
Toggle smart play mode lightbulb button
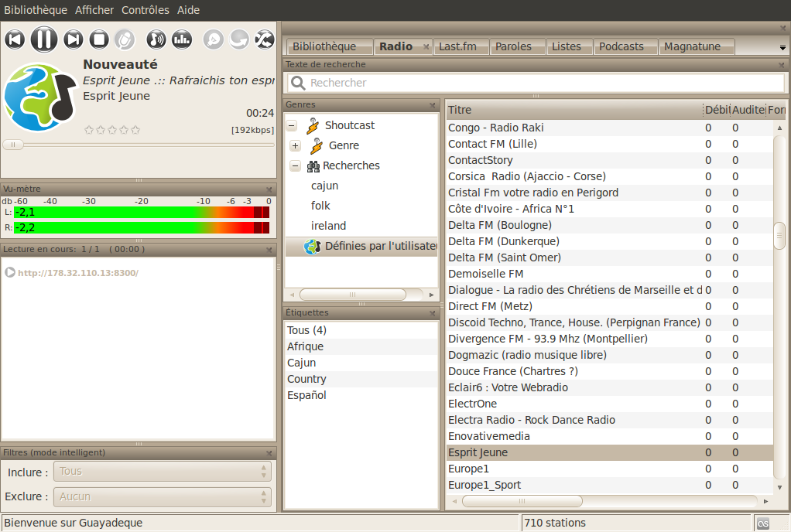pyautogui.click(x=214, y=39)
